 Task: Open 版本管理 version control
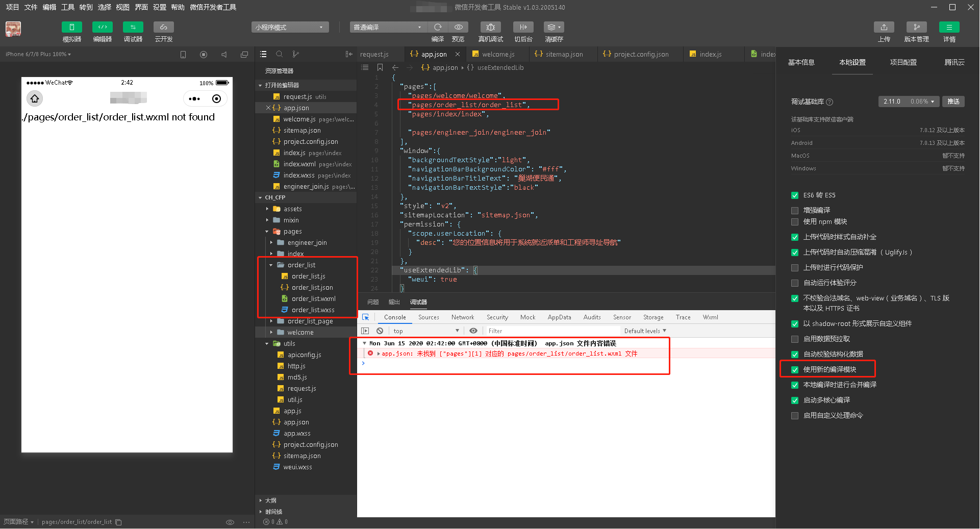917,27
